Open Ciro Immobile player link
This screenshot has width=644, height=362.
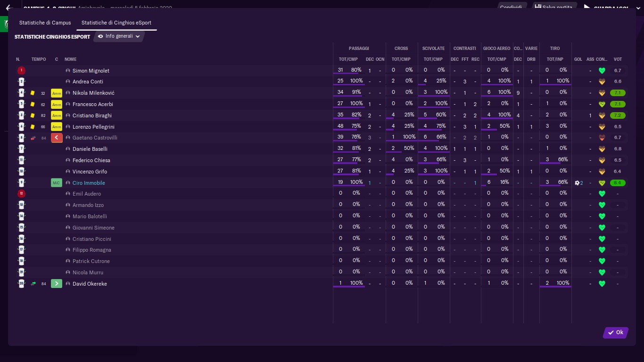(x=89, y=183)
